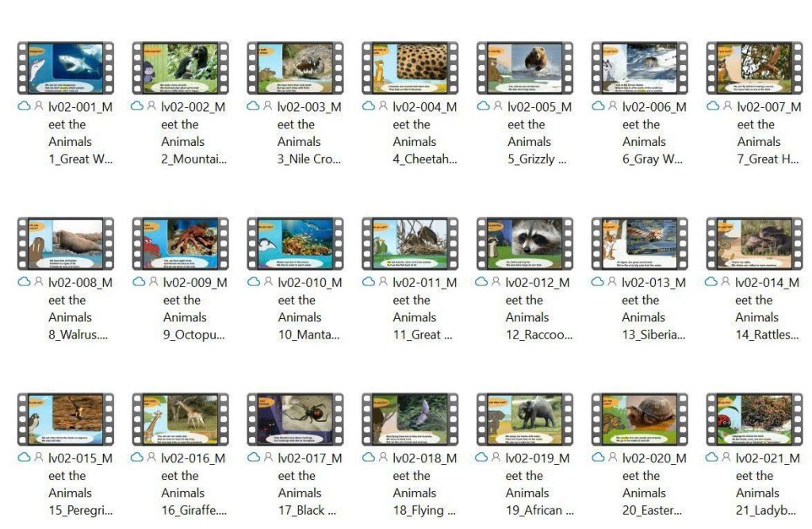Click the shared person icon beside lv02-017
Image resolution: width=812 pixels, height=529 pixels.
(268, 458)
